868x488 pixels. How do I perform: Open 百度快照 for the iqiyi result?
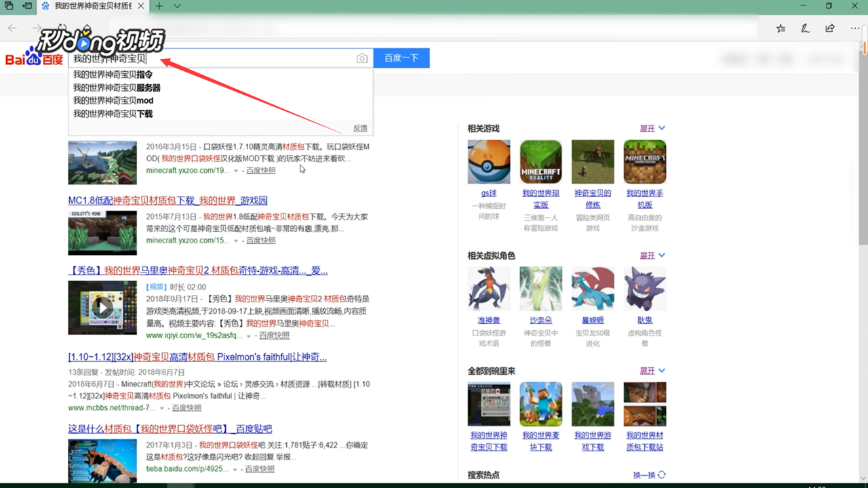(x=274, y=335)
